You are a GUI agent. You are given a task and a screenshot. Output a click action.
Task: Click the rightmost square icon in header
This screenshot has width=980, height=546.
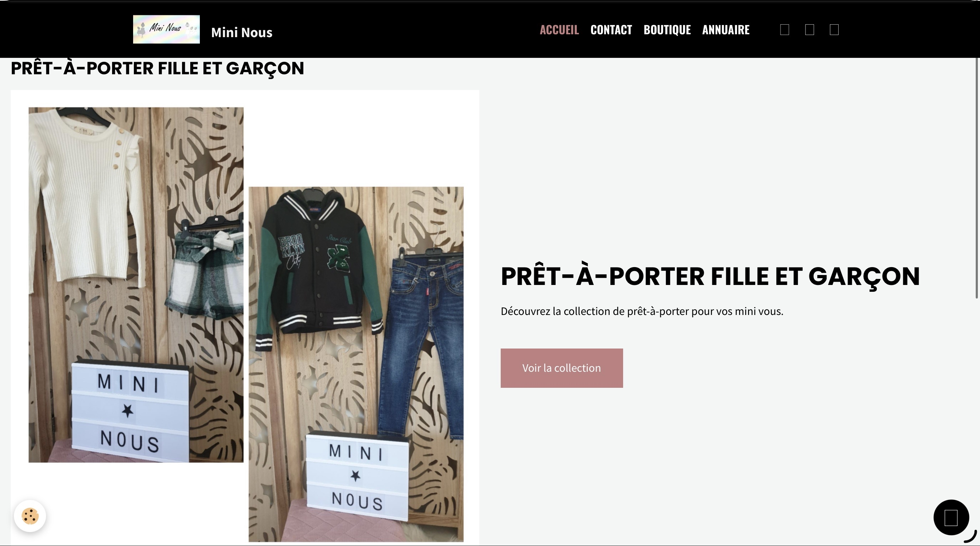[x=834, y=30]
